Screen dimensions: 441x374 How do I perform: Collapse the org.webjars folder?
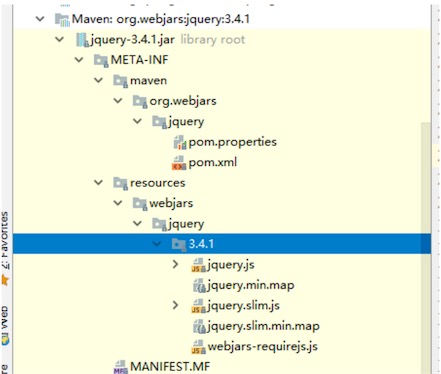point(118,101)
